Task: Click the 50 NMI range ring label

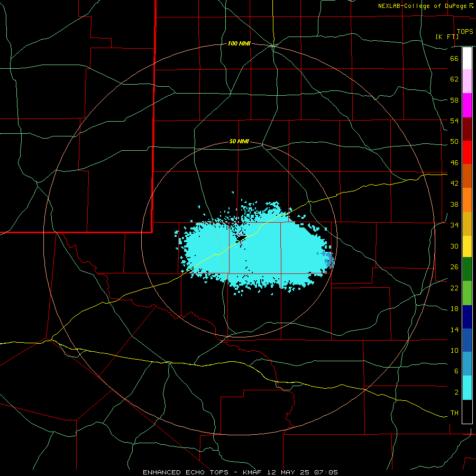Action: point(239,141)
